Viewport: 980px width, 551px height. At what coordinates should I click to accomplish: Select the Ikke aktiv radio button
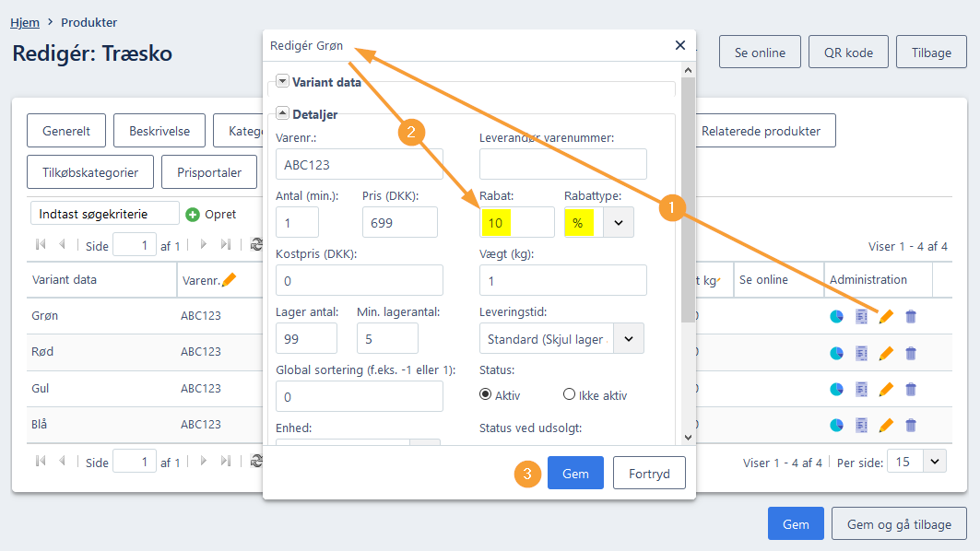(x=569, y=394)
